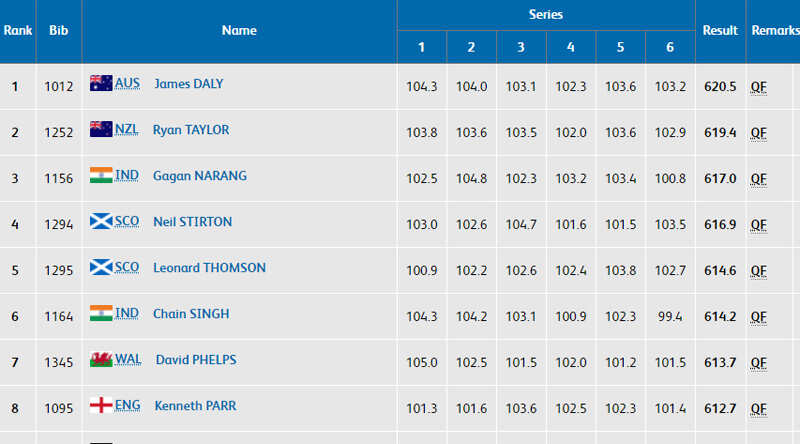Click the England flag beside Kenneth PARR
Viewport: 800px width, 444px height.
pyautogui.click(x=101, y=405)
